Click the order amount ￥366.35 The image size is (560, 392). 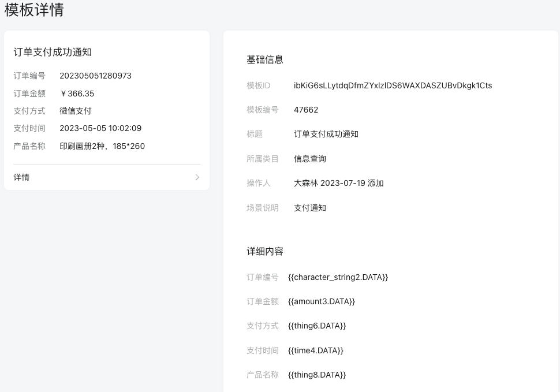point(77,94)
